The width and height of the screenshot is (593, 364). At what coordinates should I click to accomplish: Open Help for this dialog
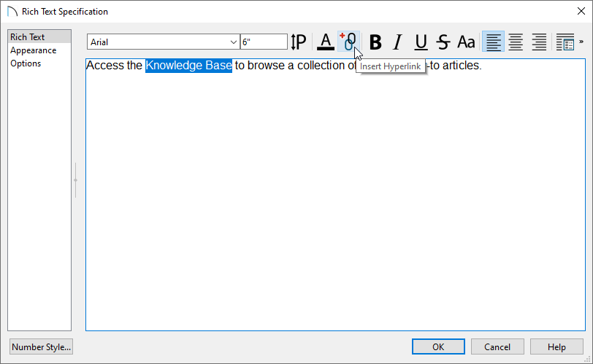(556, 346)
